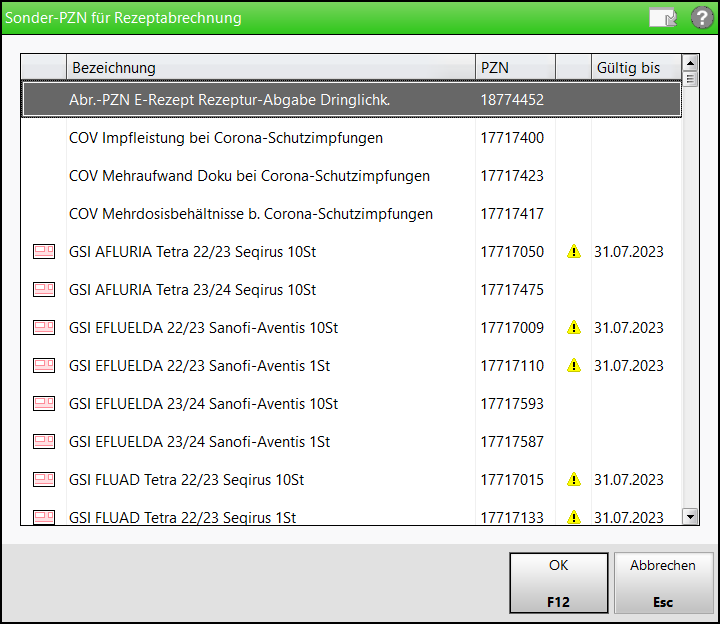Image resolution: width=720 pixels, height=624 pixels.
Task: Select COV Impfleistung bei Corona-Schutzimpfungen row
Action: coord(226,138)
